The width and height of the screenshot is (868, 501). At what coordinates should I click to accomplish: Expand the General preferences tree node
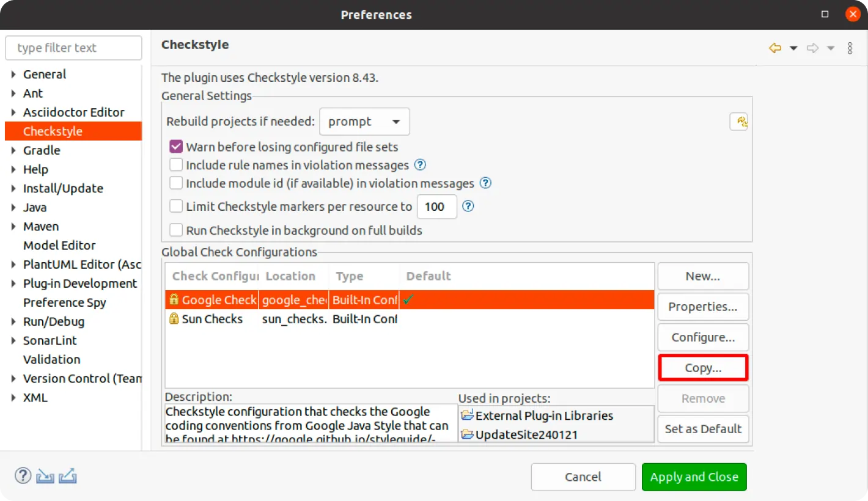point(13,75)
